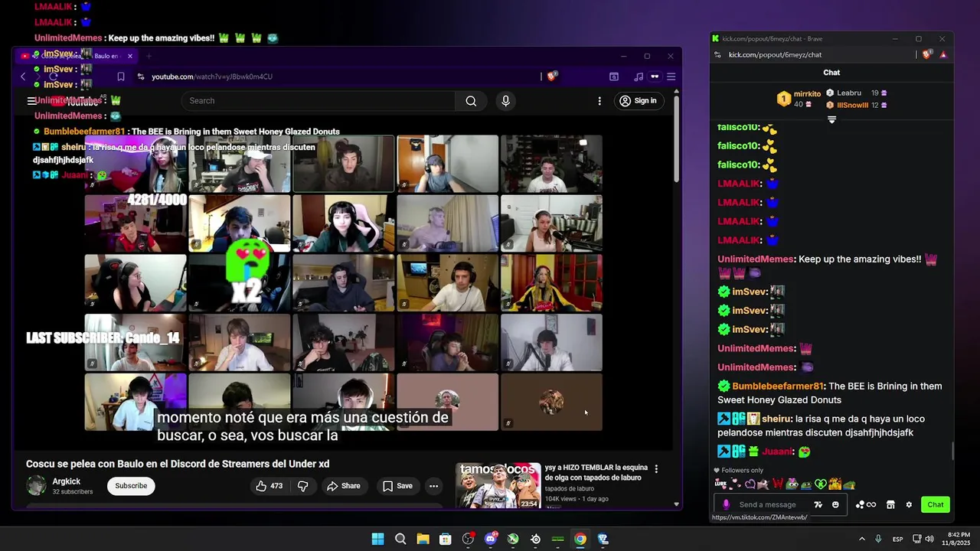Image resolution: width=980 pixels, height=551 pixels.
Task: Open the 'tapados de laburo' recommended thumbnail
Action: point(498,485)
